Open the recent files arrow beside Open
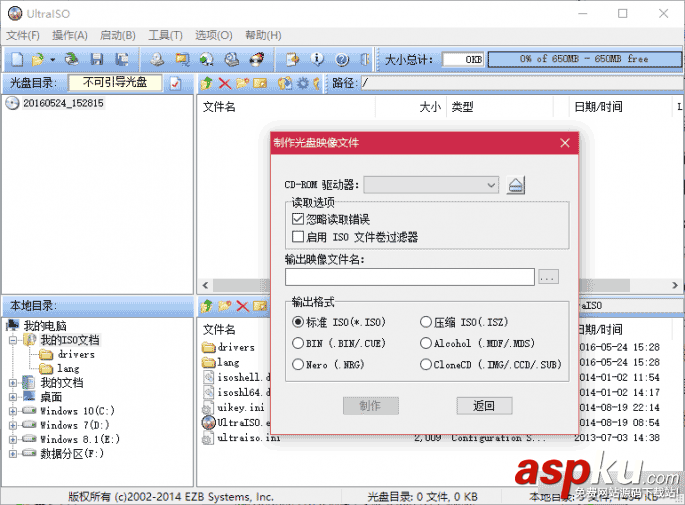 point(52,59)
